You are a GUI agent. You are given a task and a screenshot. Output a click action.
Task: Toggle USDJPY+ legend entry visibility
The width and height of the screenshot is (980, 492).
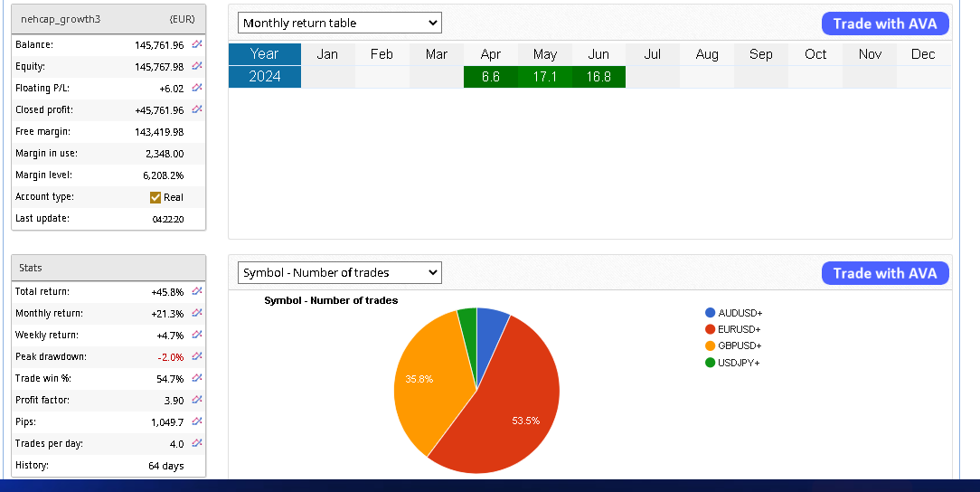[739, 363]
